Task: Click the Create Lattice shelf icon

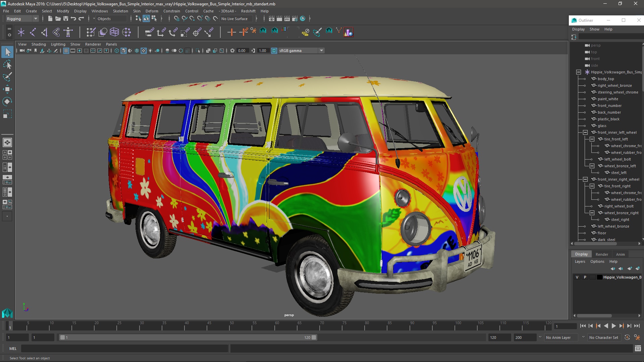Action: 114,32
